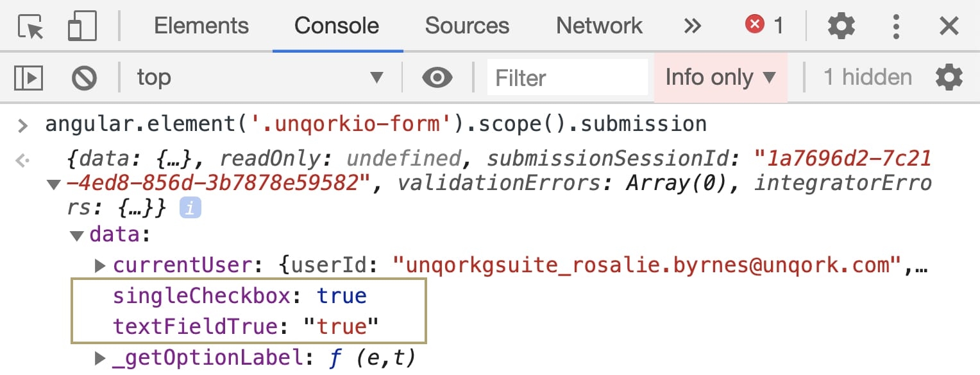Collapse the submission object output

pos(54,184)
